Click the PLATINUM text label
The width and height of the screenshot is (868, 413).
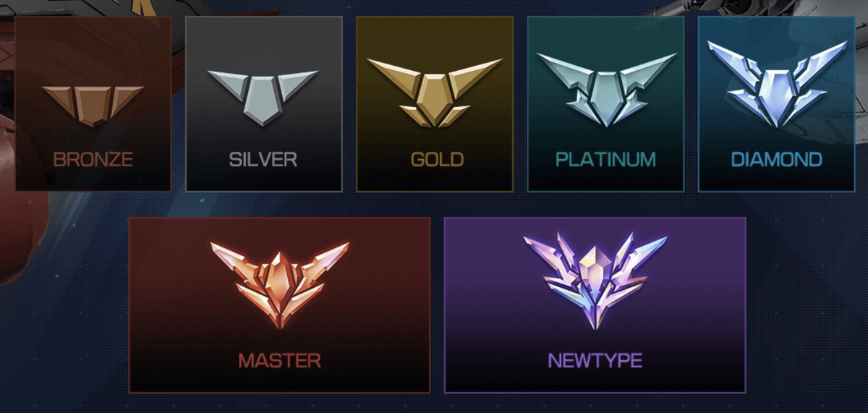[605, 160]
